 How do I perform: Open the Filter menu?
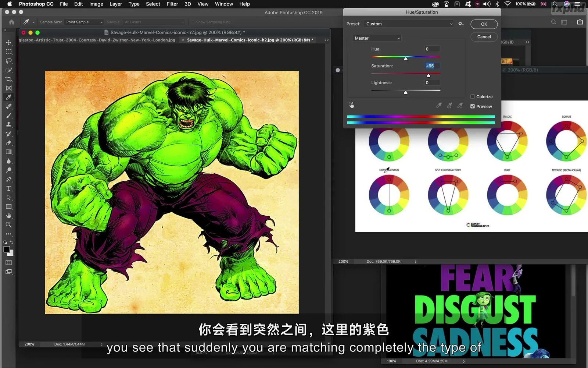[172, 4]
